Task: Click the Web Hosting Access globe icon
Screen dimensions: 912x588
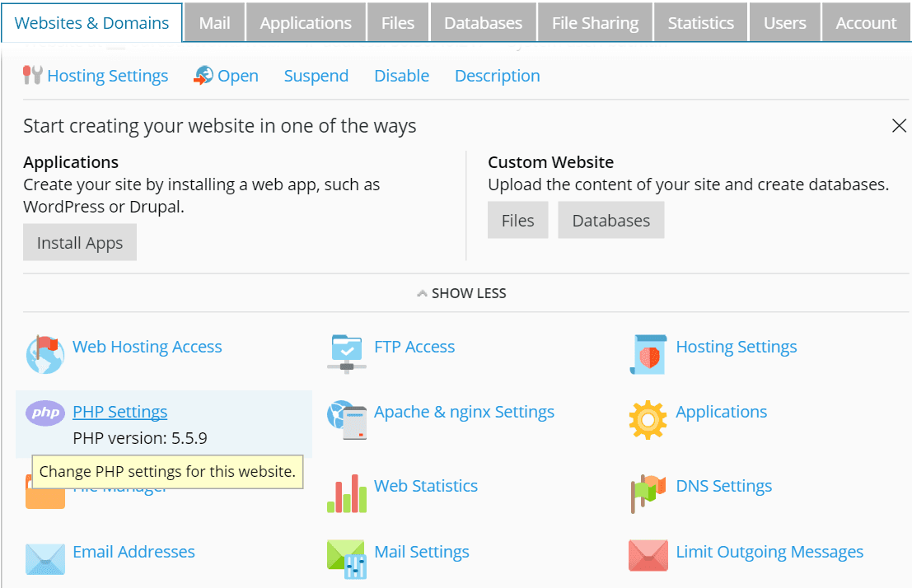Action: click(44, 355)
